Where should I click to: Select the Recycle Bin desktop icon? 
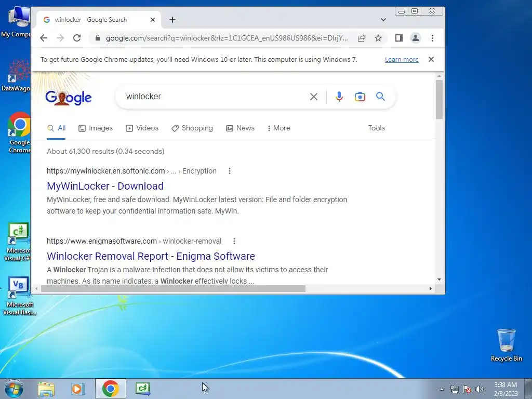click(x=506, y=345)
